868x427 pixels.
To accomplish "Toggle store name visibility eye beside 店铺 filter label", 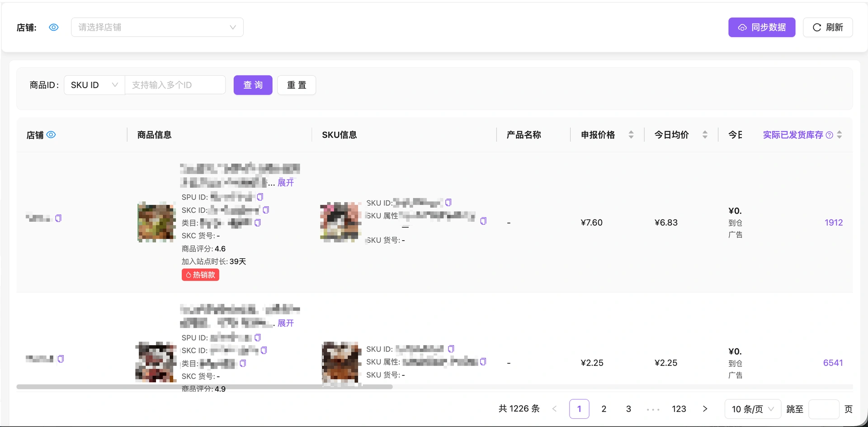I will pos(54,28).
